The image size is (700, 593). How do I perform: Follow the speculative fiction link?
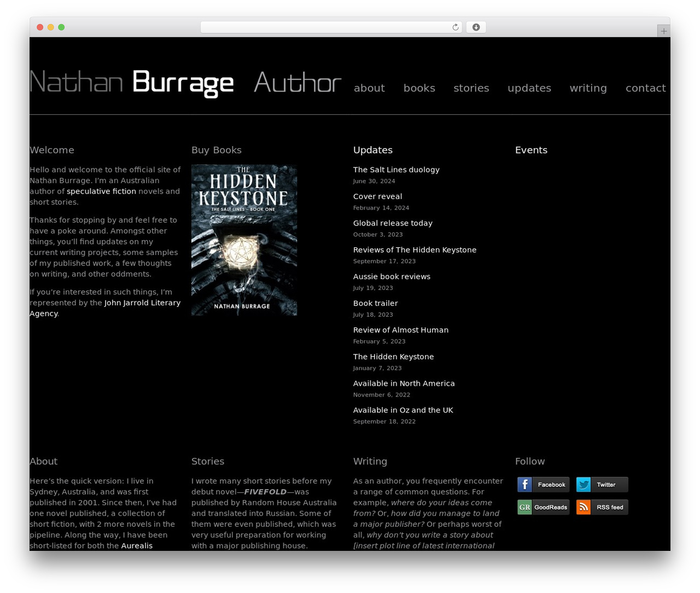(101, 191)
